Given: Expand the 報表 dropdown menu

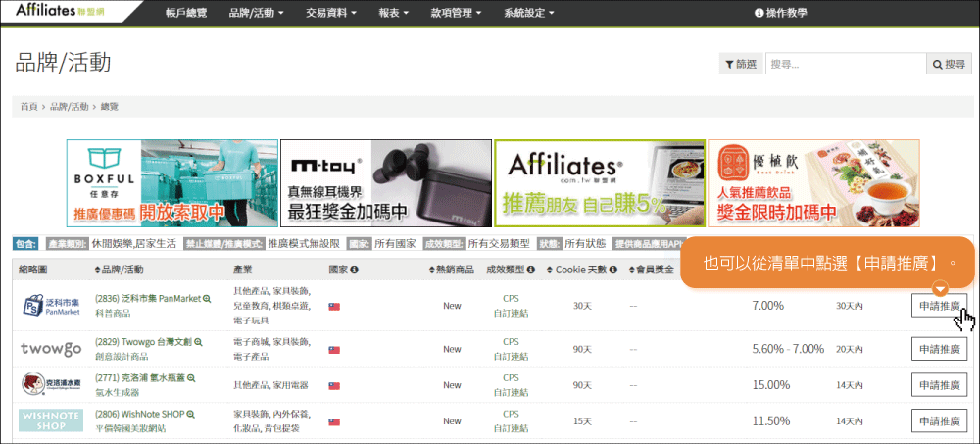Looking at the screenshot, I should [394, 12].
